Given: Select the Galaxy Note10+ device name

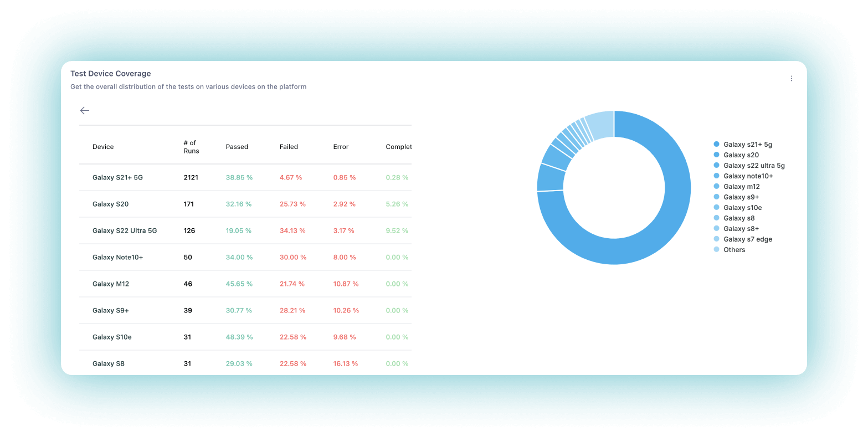Looking at the screenshot, I should [x=117, y=258].
